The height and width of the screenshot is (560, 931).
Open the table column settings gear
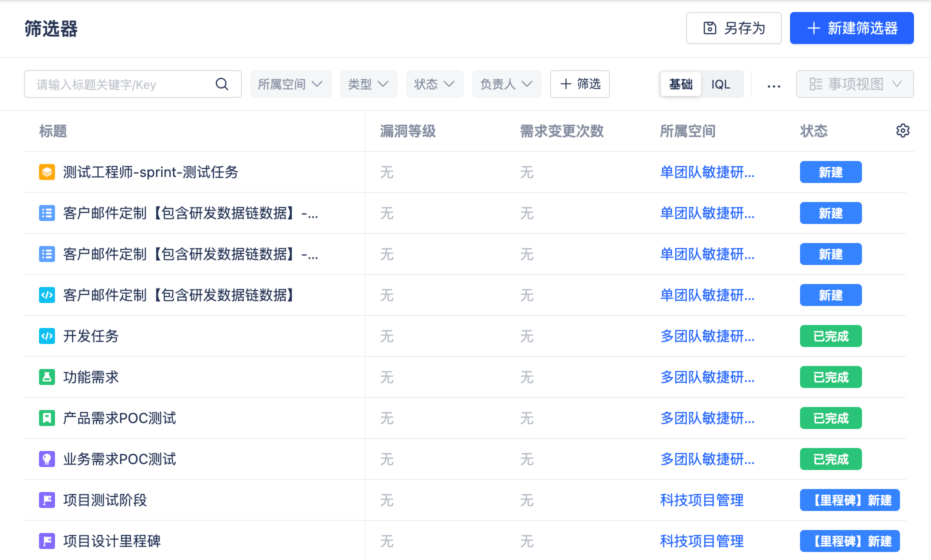902,131
